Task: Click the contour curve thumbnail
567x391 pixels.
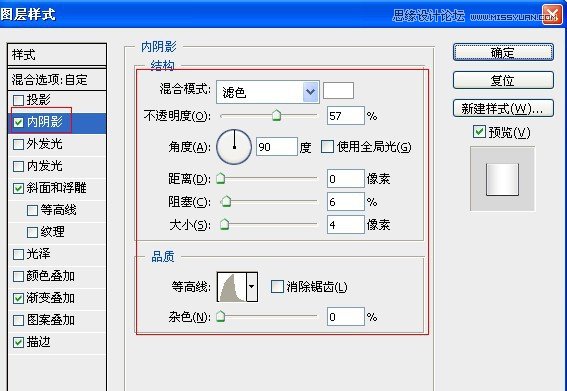Action: pos(231,287)
